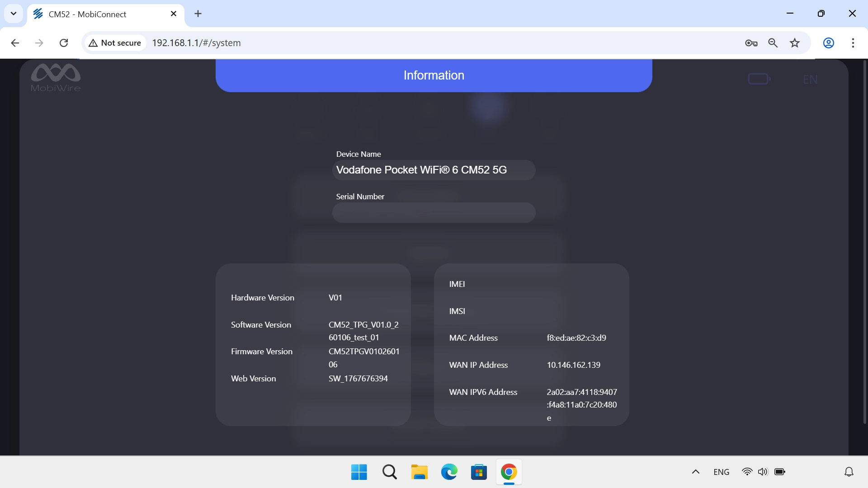The image size is (868, 488).
Task: Click the battery icon on the MobiConnect page
Action: click(x=760, y=78)
